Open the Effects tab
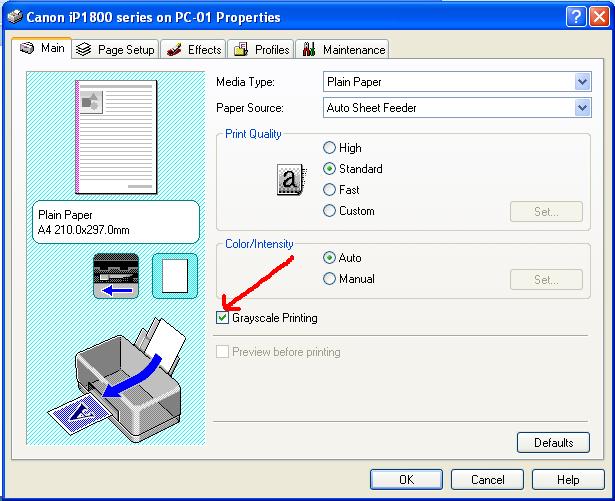The image size is (615, 501). tap(193, 49)
